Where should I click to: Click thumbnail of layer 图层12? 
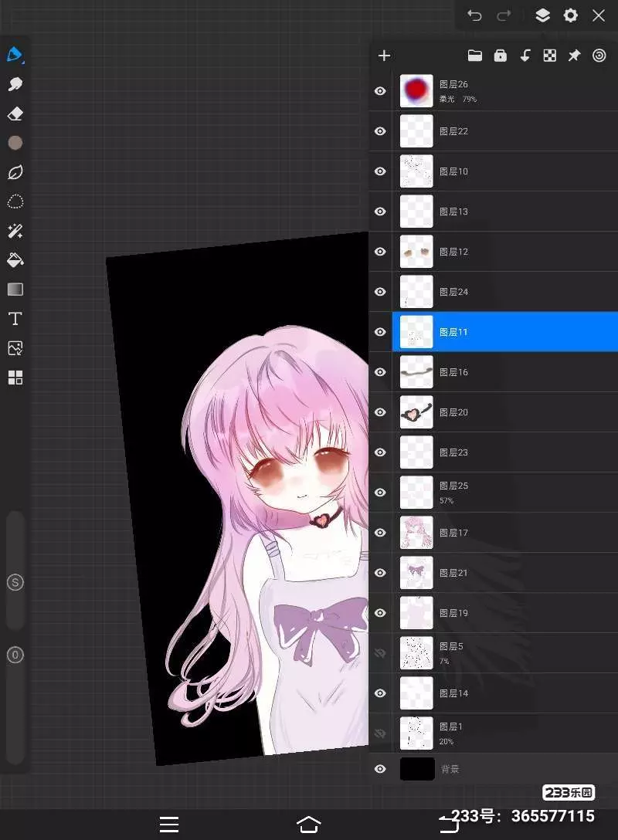(x=416, y=252)
